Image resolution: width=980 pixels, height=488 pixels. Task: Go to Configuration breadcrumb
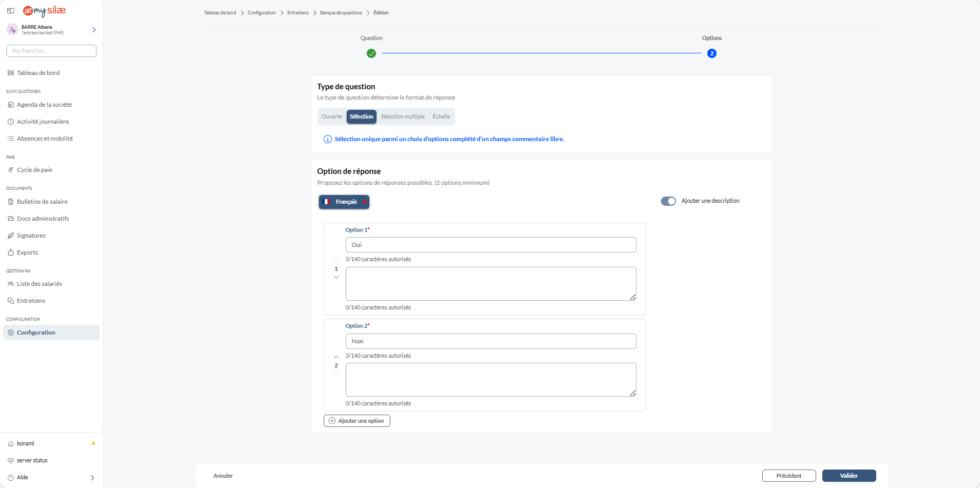point(261,13)
